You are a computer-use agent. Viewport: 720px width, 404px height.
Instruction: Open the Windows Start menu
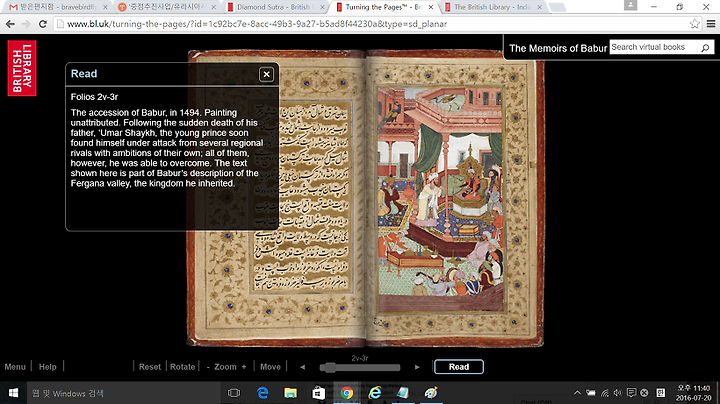click(x=13, y=393)
